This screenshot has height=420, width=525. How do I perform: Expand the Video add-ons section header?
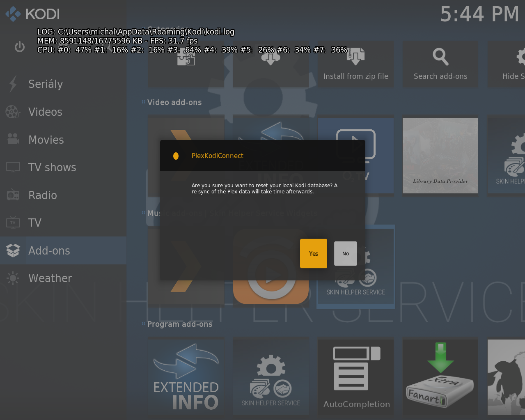pos(174,102)
